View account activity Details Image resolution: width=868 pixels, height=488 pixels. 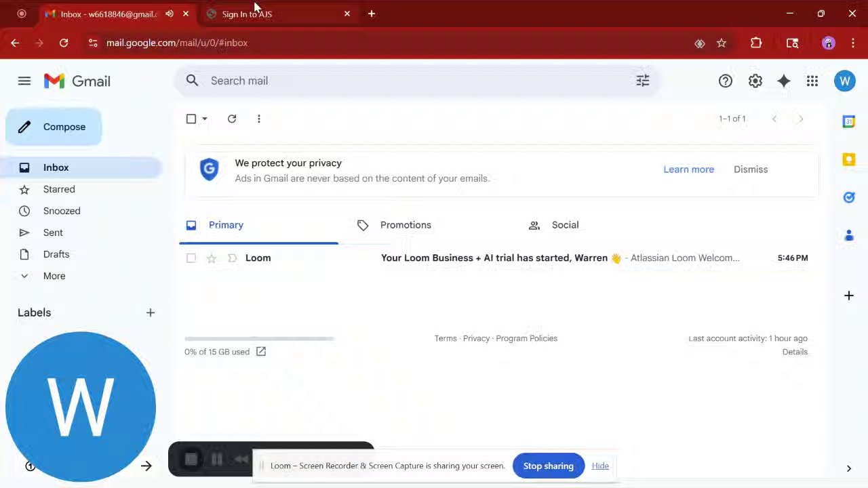pos(795,352)
